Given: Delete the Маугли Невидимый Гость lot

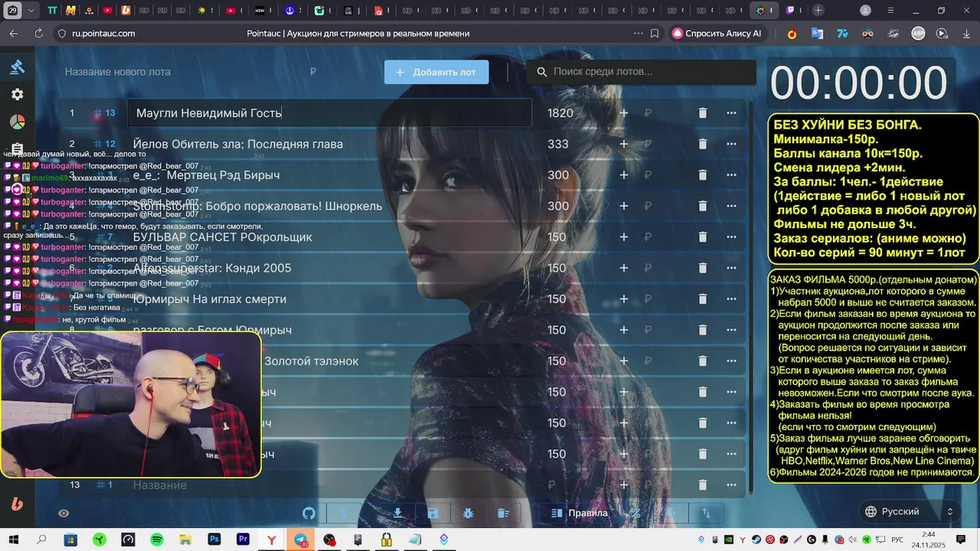Looking at the screenshot, I should point(703,112).
